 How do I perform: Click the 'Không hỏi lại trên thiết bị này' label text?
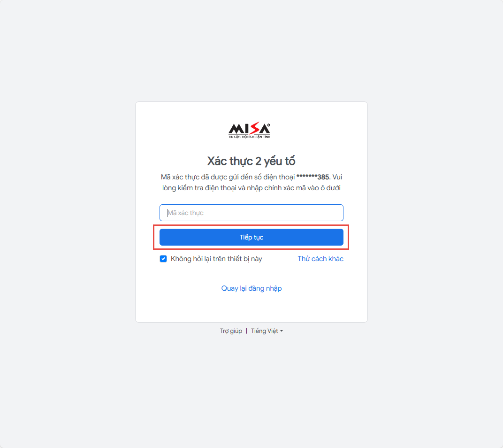[216, 259]
